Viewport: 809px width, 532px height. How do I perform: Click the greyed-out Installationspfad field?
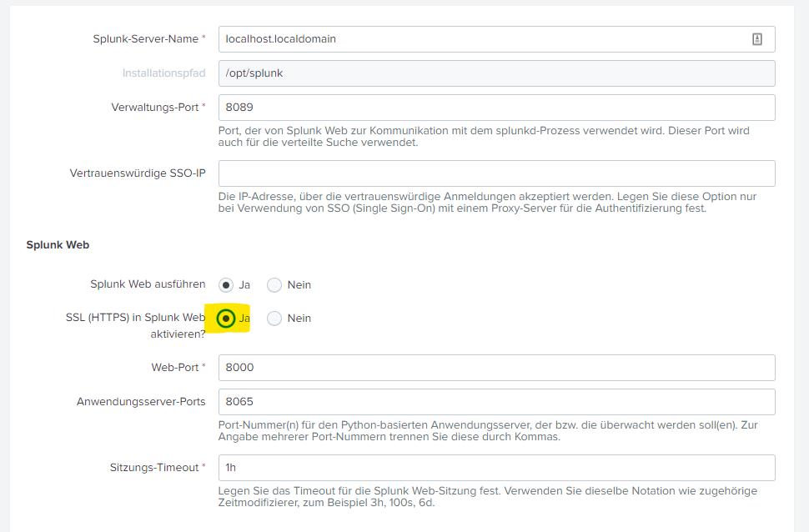point(496,73)
